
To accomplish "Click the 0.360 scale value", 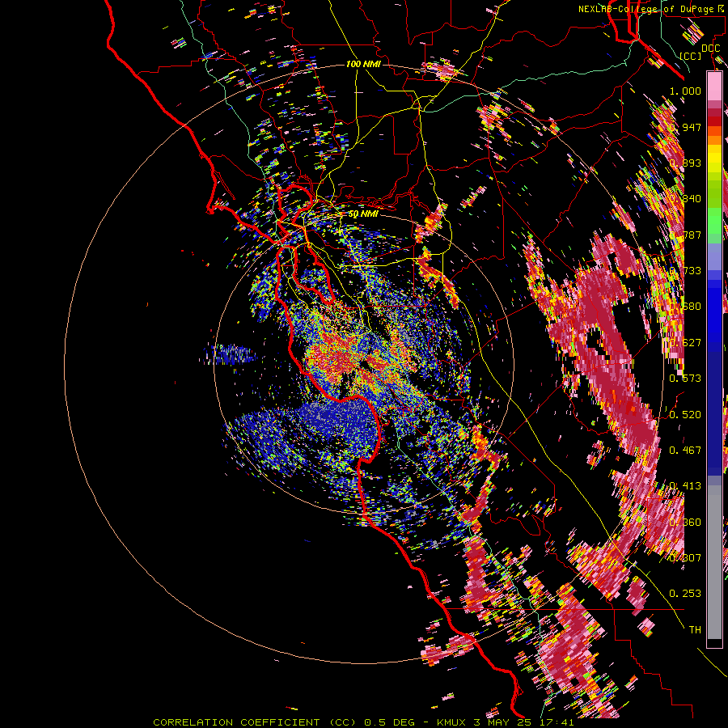I will point(685,523).
